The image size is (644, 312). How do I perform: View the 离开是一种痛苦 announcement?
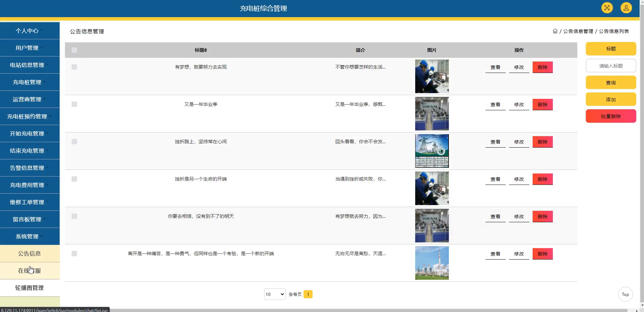point(495,254)
